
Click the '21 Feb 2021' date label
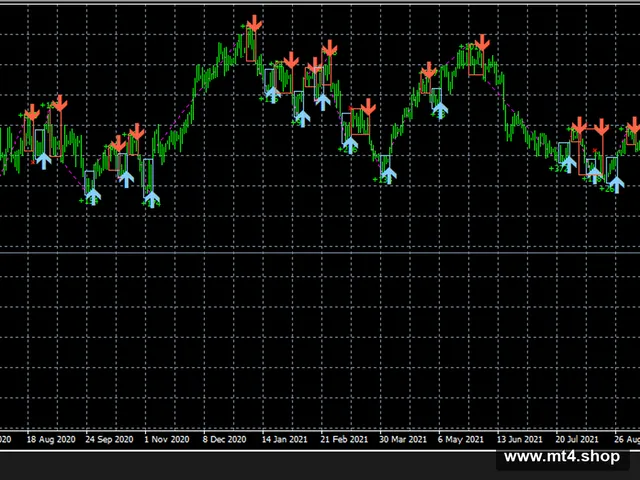click(x=344, y=440)
